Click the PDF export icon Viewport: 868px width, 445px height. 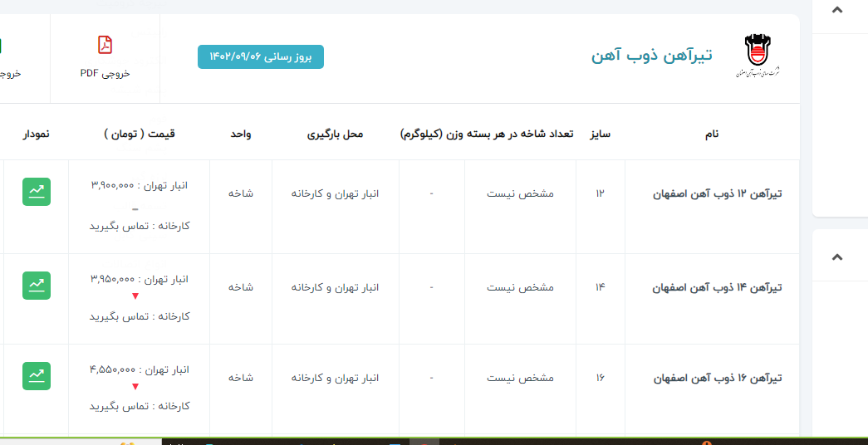pyautogui.click(x=105, y=45)
